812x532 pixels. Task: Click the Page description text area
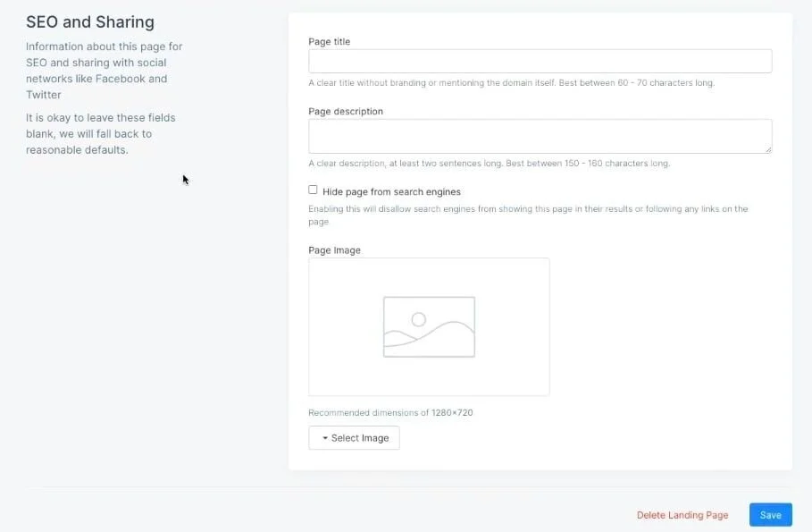click(540, 137)
